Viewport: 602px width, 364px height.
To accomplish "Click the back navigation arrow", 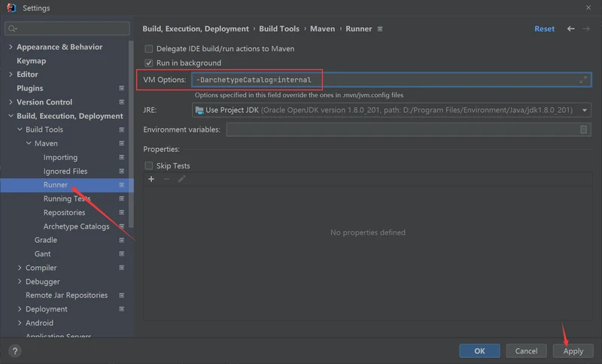I will tap(571, 29).
